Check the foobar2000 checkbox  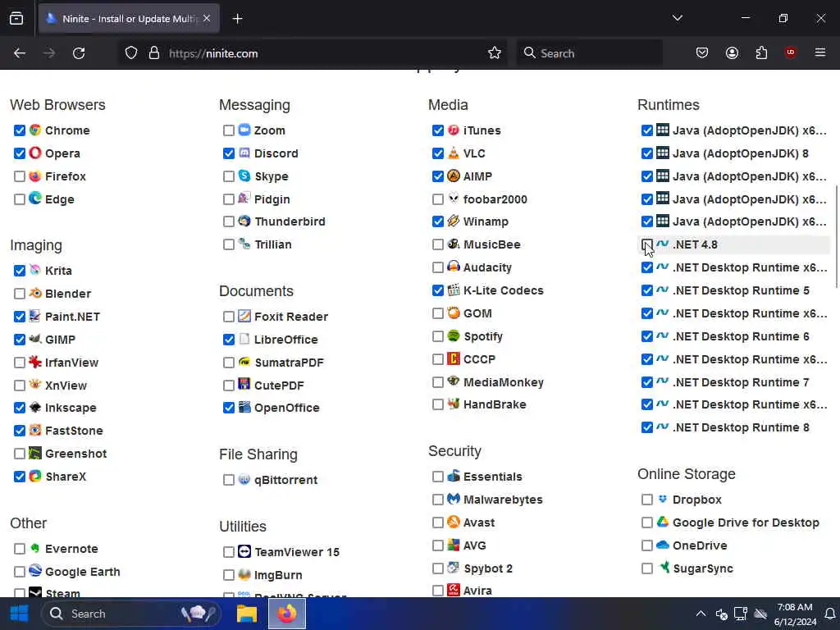click(x=438, y=199)
